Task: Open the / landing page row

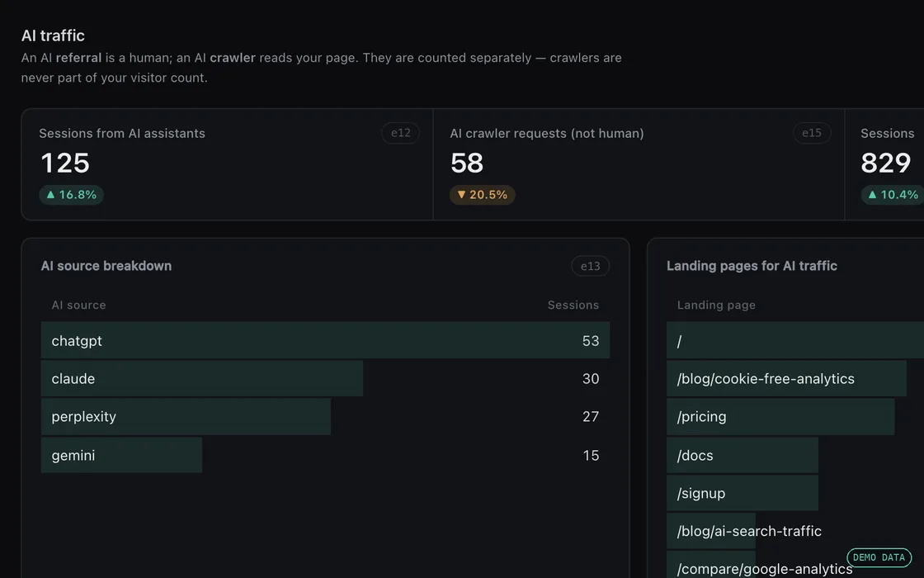Action: (795, 340)
